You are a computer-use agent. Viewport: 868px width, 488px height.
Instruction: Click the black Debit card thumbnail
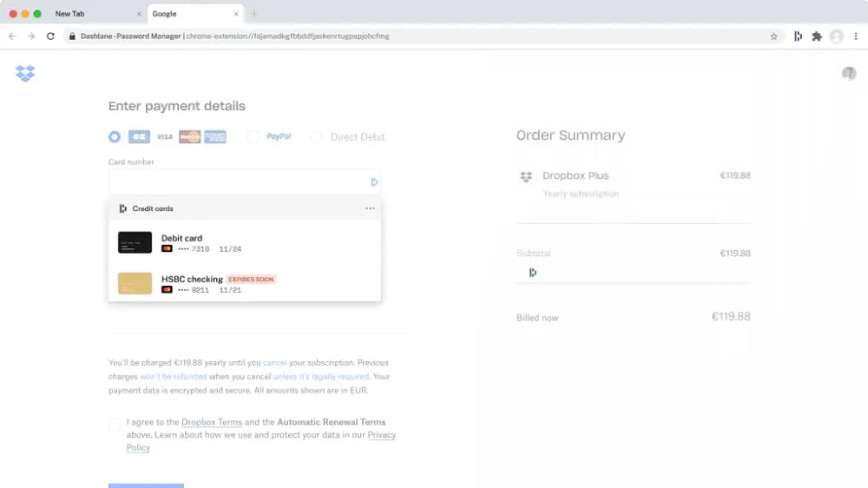click(x=135, y=242)
